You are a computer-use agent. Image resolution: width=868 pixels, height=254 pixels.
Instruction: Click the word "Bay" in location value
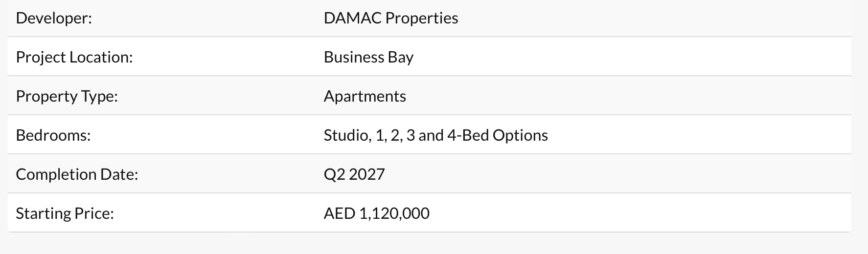coord(401,57)
